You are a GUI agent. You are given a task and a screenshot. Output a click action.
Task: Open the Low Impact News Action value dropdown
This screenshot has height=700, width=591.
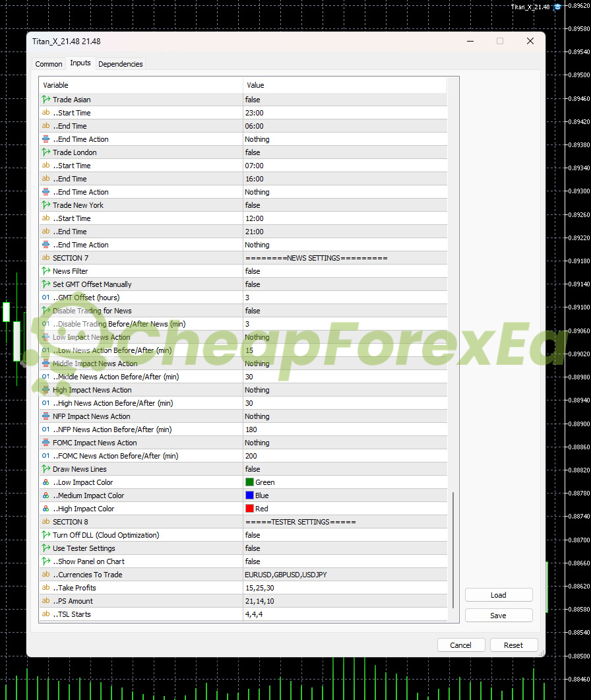[x=344, y=337]
